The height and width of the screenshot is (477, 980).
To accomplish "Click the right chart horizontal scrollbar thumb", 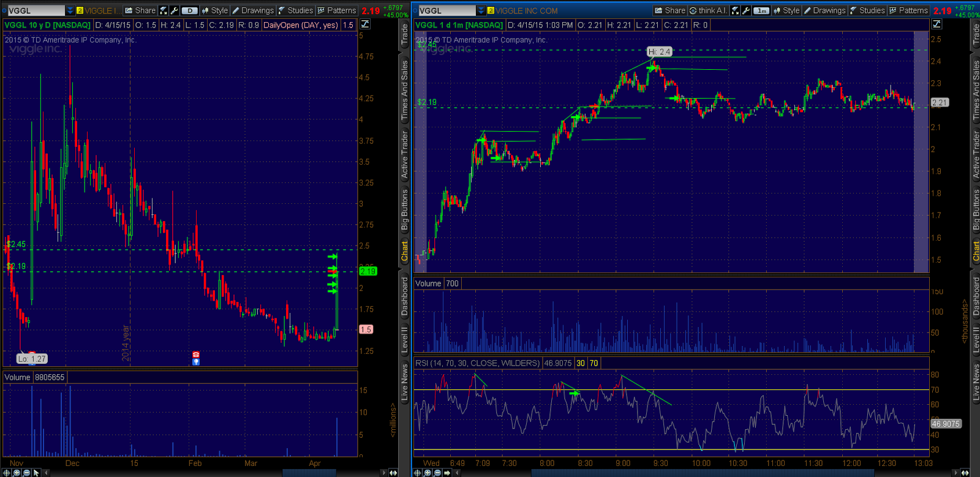I will tap(703, 473).
